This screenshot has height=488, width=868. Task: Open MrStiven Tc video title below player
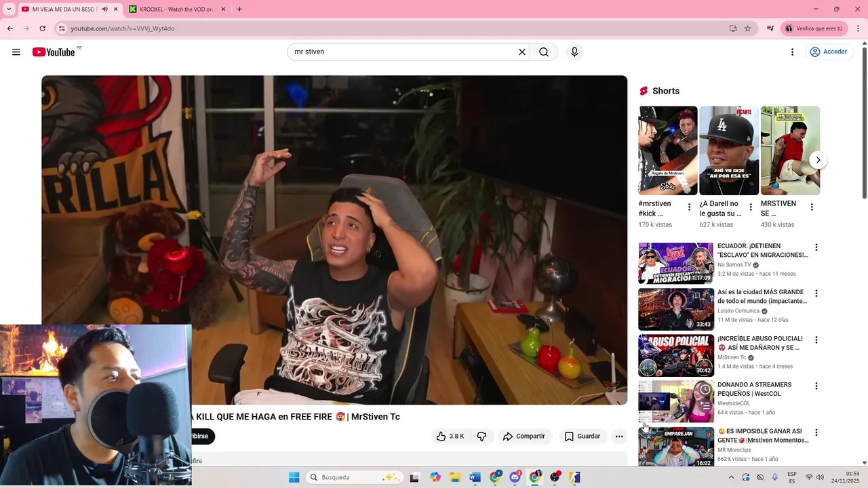(x=296, y=417)
